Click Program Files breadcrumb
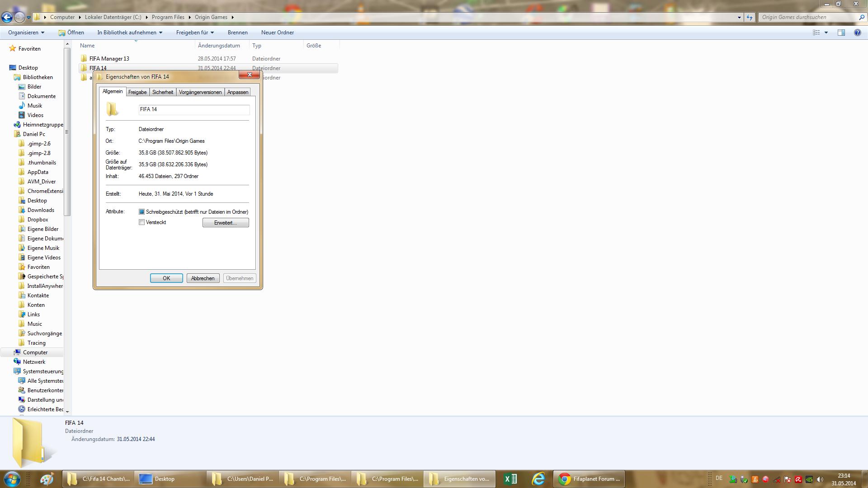 click(x=168, y=17)
